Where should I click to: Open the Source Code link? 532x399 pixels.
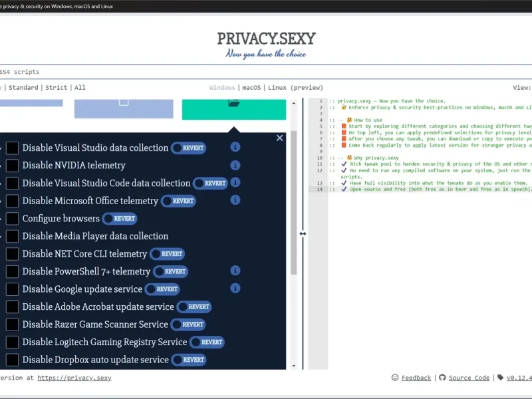pyautogui.click(x=469, y=378)
